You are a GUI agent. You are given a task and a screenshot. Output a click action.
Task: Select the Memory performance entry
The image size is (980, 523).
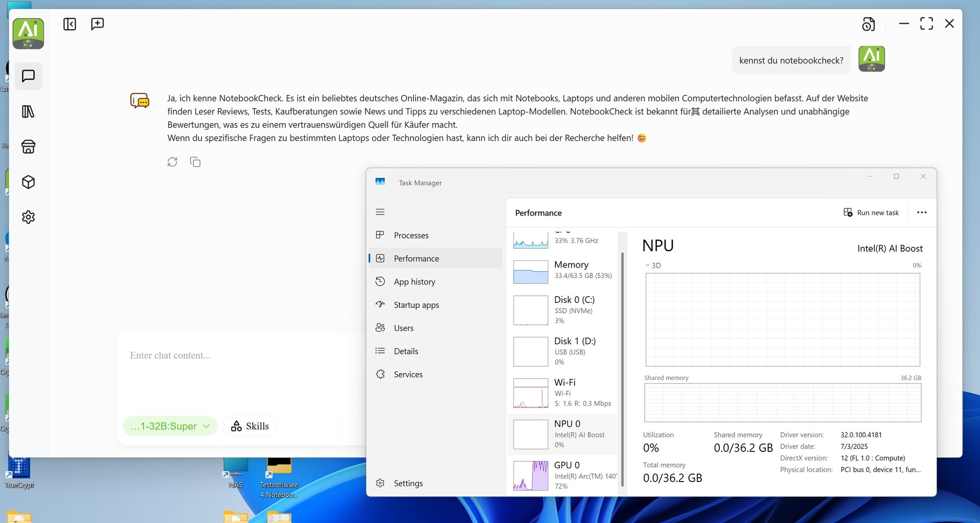(x=563, y=271)
